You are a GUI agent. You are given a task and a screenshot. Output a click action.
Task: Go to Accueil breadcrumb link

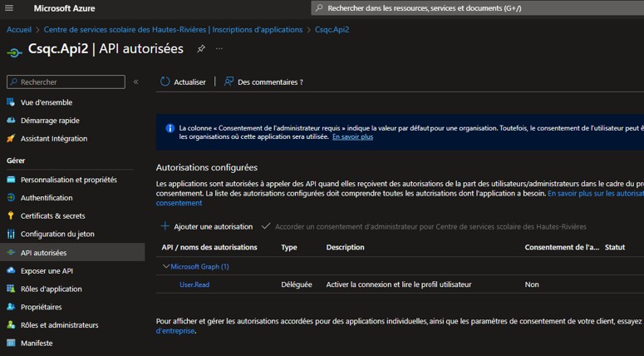19,30
